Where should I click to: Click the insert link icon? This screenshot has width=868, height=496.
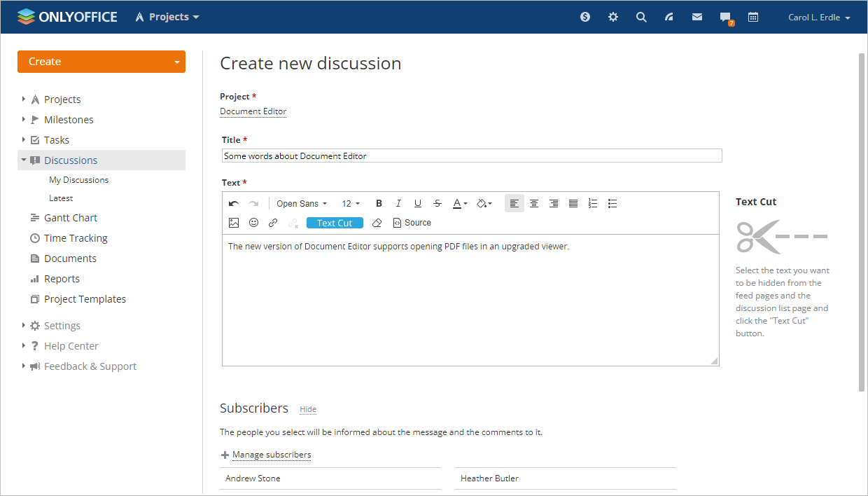pos(273,223)
